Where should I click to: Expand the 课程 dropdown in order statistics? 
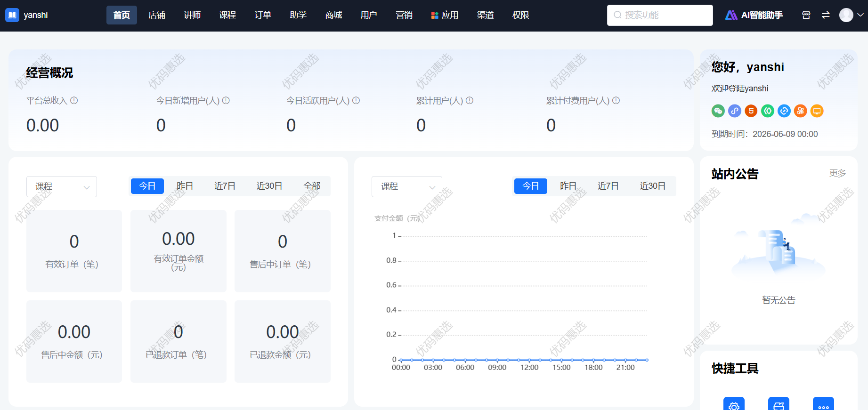click(62, 187)
